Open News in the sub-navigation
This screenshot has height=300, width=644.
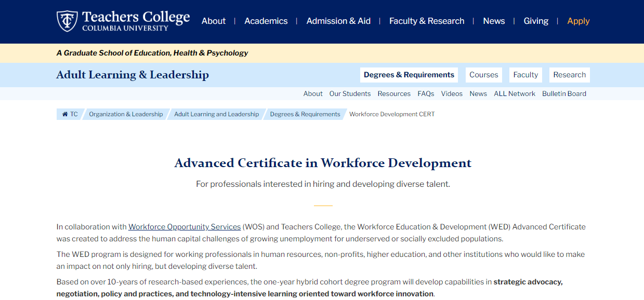478,93
